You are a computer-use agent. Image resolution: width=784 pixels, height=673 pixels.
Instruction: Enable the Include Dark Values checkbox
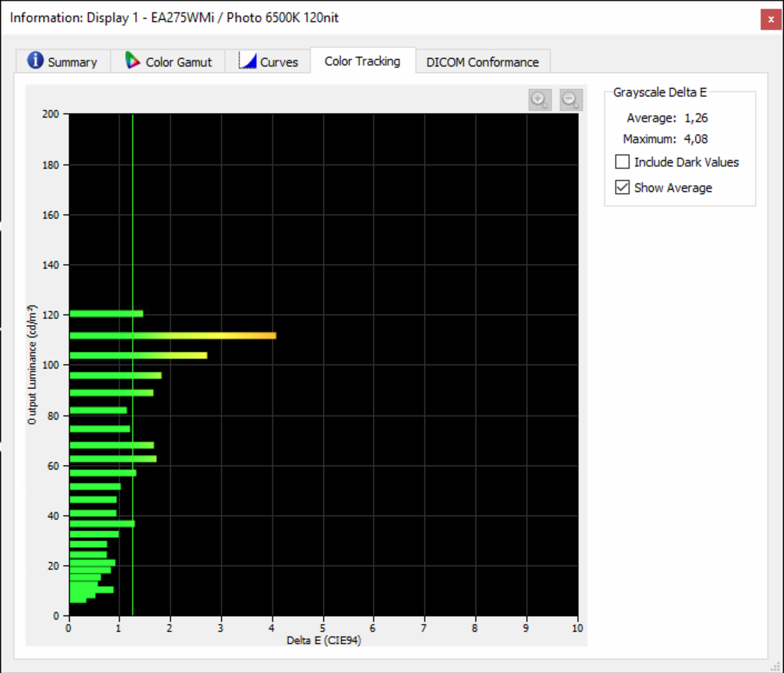pyautogui.click(x=622, y=162)
